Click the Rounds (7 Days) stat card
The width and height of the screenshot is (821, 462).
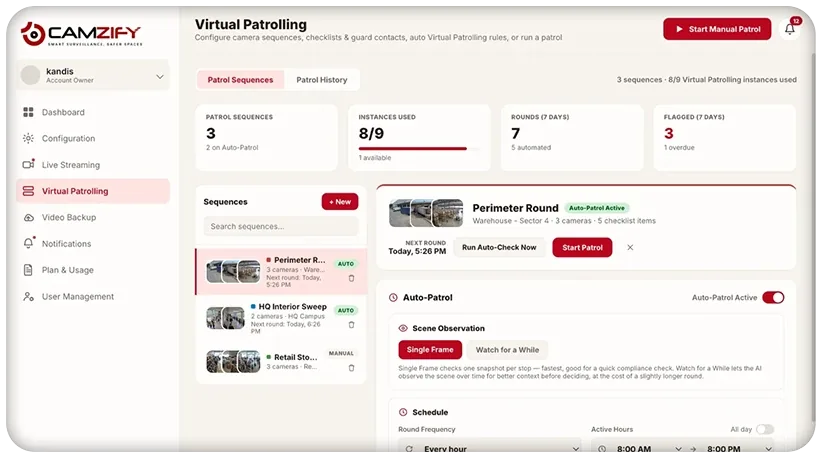pos(572,137)
